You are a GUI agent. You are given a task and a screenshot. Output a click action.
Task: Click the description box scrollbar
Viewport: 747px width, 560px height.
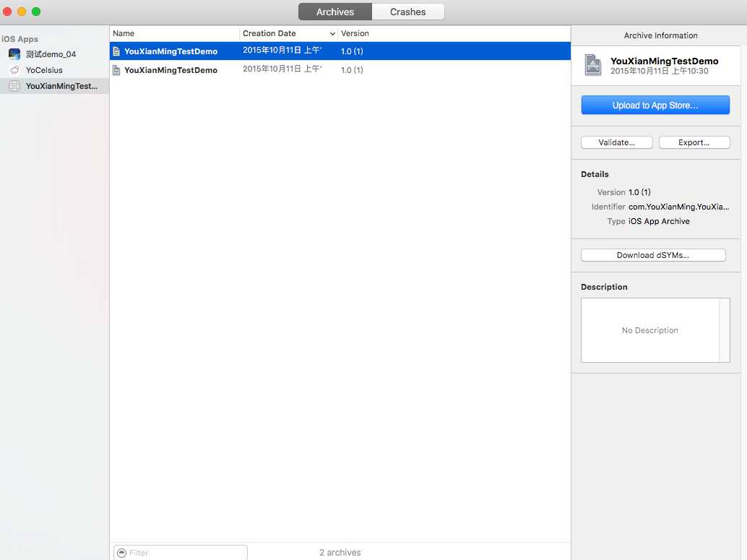(724, 330)
